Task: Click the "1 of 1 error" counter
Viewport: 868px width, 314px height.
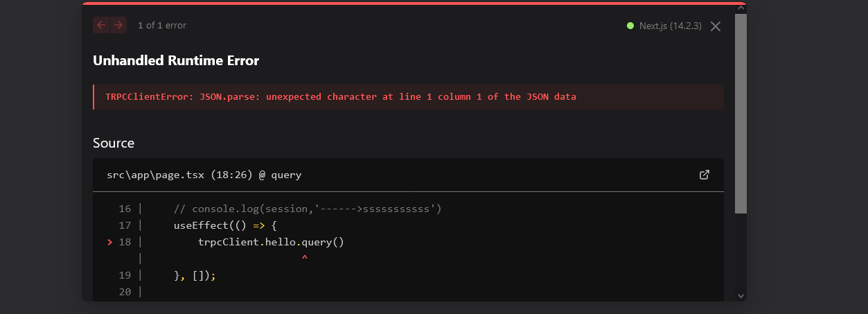Action: point(162,26)
